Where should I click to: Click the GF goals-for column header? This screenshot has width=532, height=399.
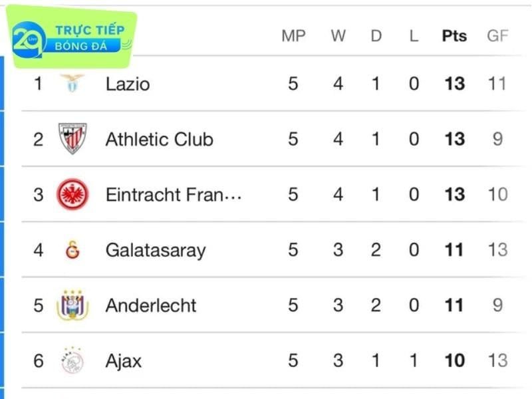[497, 36]
